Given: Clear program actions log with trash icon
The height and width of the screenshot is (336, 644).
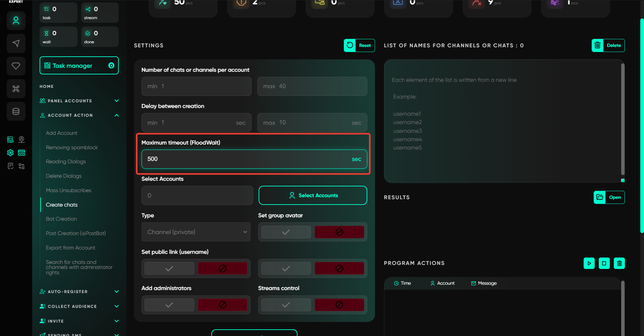Looking at the screenshot, I should 619,263.
